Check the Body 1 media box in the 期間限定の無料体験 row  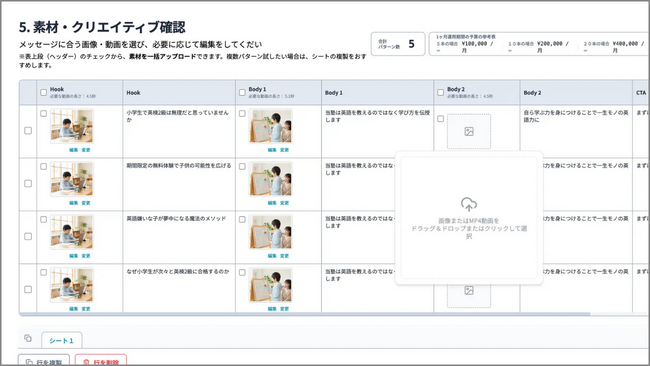[x=242, y=167]
